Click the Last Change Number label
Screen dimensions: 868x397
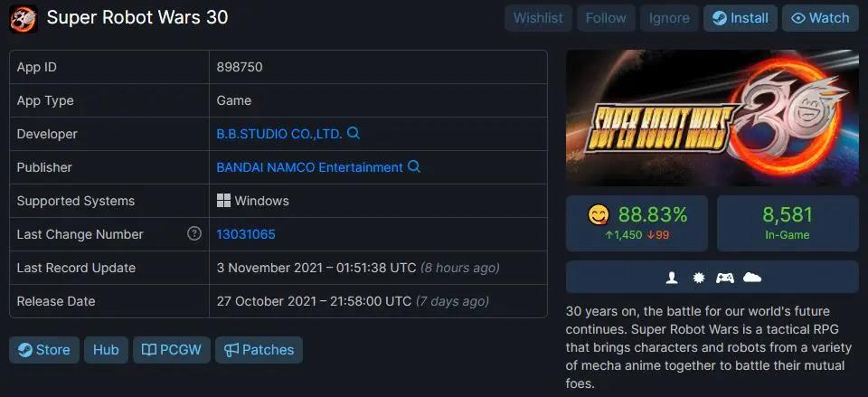pos(80,234)
